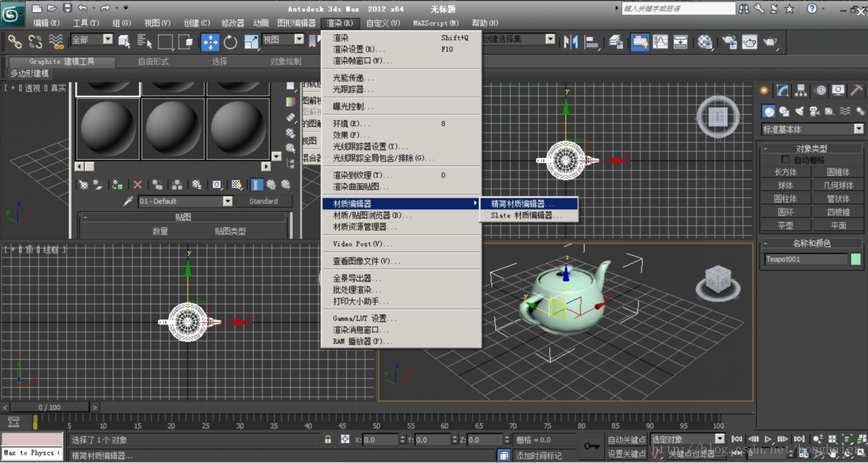Click the Teapot001 object name field
Screen dimensions: 868x463
coord(805,259)
